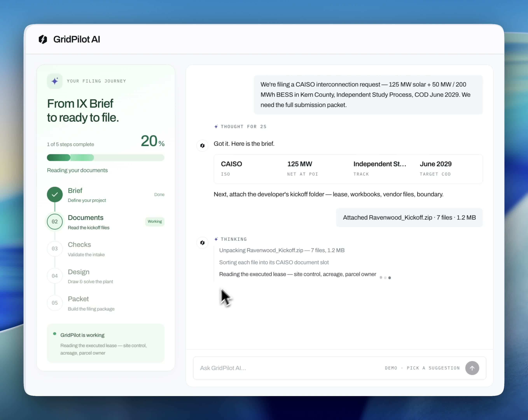
Task: Click the send arrow button
Action: coord(472,368)
